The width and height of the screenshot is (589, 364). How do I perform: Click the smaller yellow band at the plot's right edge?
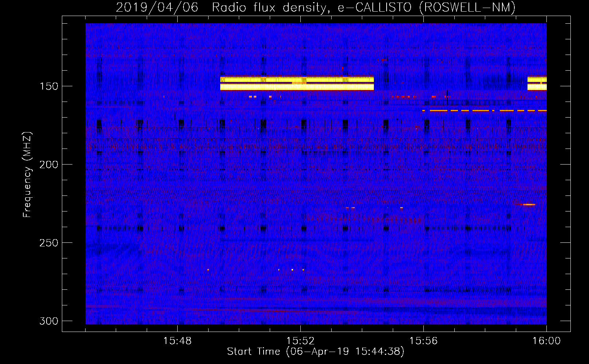537,83
